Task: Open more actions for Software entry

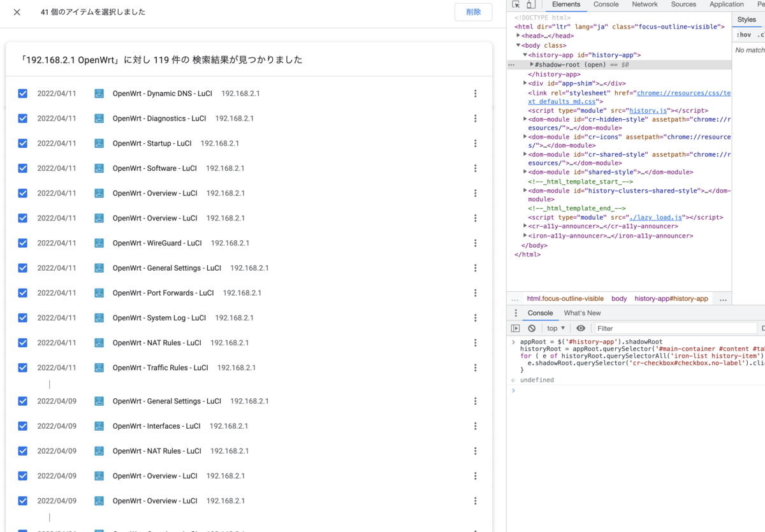Action: 476,168
